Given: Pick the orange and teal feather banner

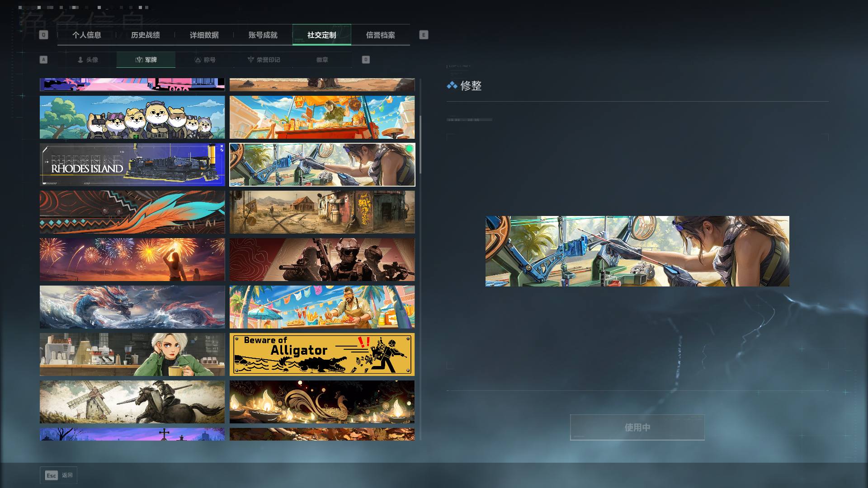Looking at the screenshot, I should [x=132, y=212].
